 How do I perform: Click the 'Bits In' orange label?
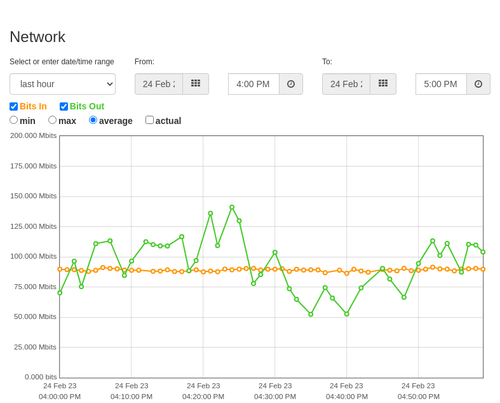click(33, 106)
